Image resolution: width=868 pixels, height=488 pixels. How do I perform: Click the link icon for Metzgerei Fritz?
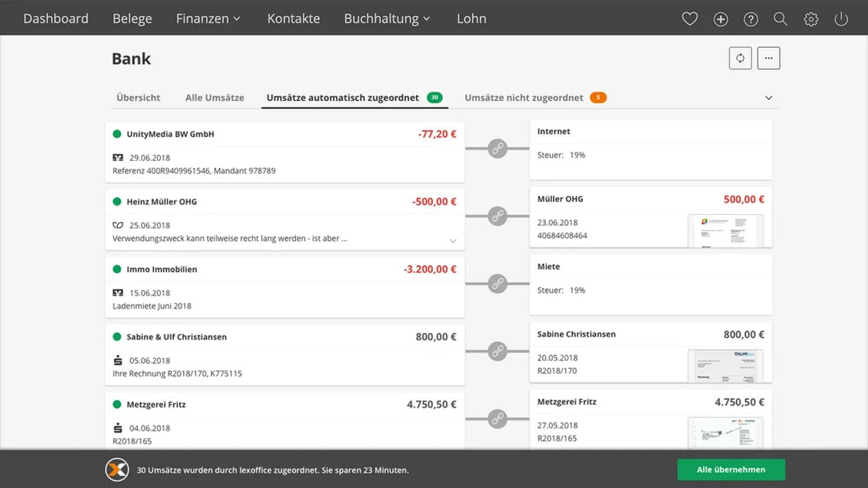498,419
